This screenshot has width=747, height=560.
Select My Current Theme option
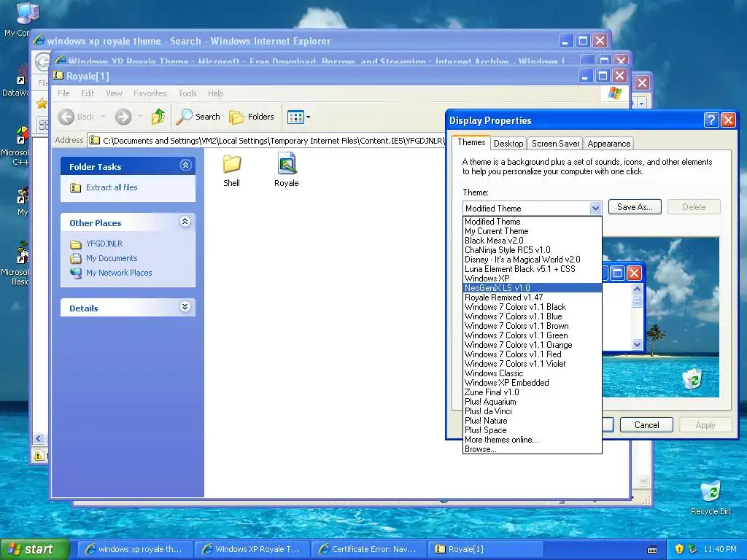tap(532, 231)
